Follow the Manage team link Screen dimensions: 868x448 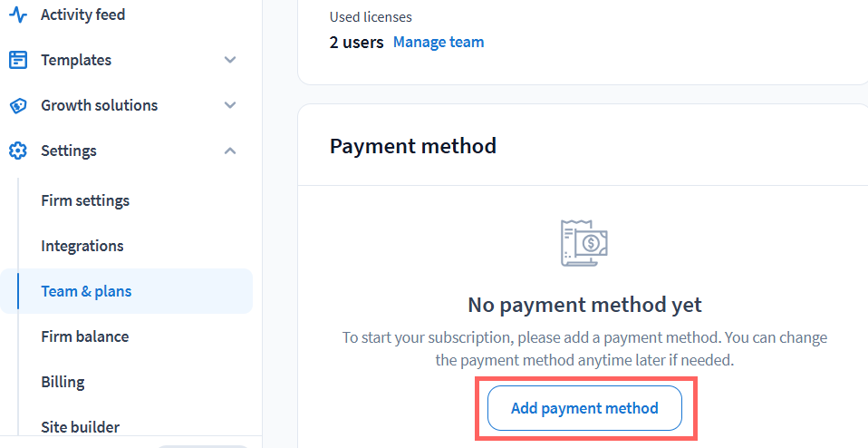[x=439, y=42]
